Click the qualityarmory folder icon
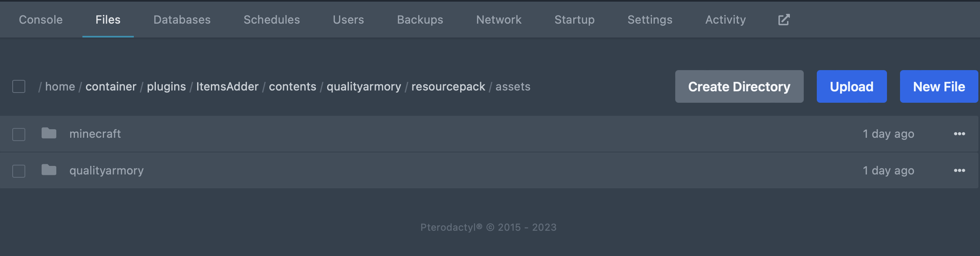The width and height of the screenshot is (980, 256). click(49, 170)
